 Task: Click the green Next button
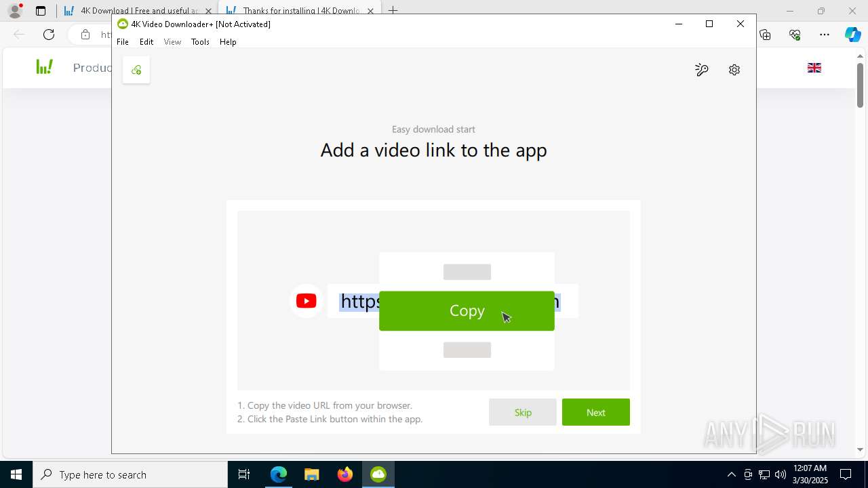point(596,412)
